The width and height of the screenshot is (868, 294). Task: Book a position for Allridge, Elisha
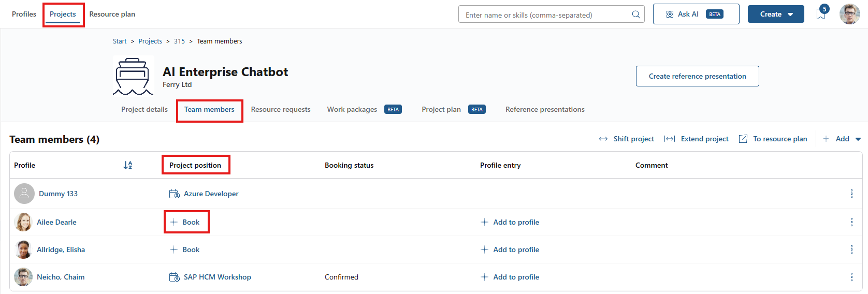click(x=185, y=249)
